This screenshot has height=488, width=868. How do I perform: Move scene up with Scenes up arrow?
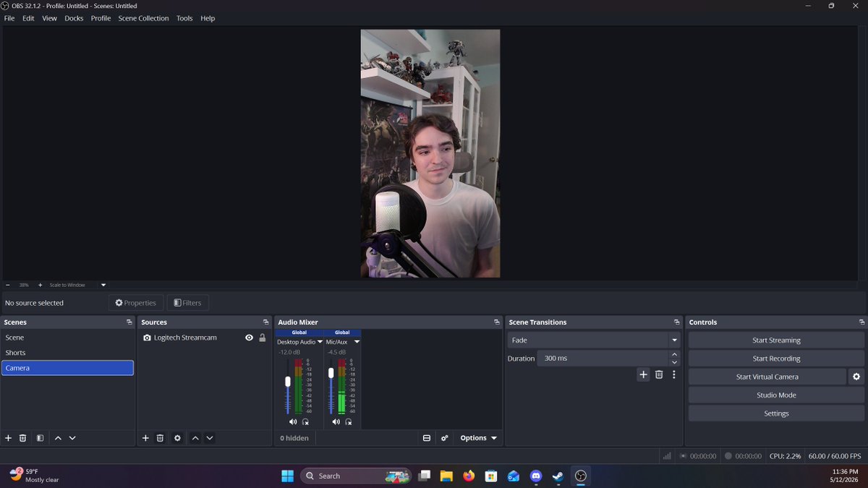58,438
